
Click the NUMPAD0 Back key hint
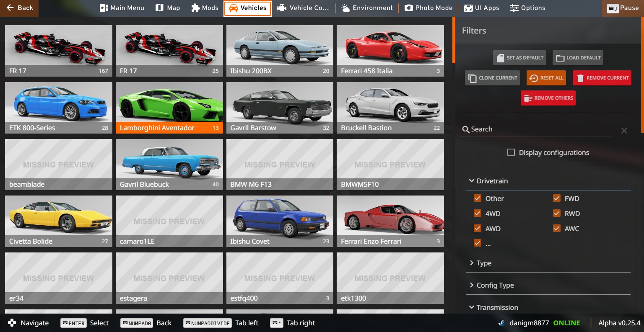(137, 323)
